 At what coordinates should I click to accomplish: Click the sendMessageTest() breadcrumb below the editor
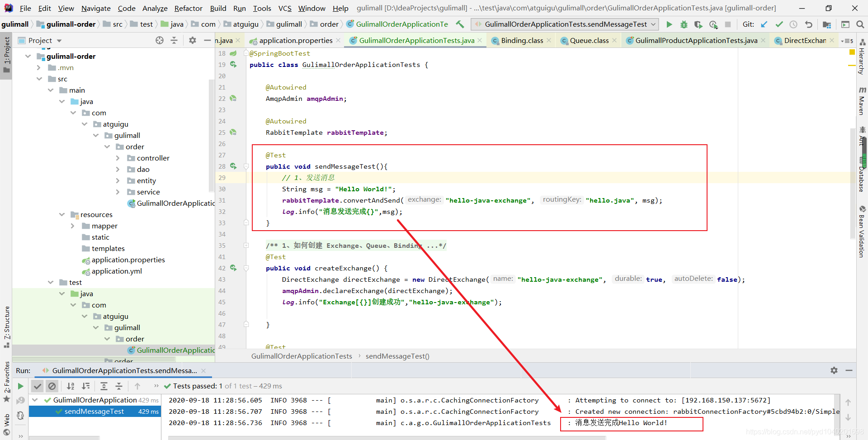point(397,356)
